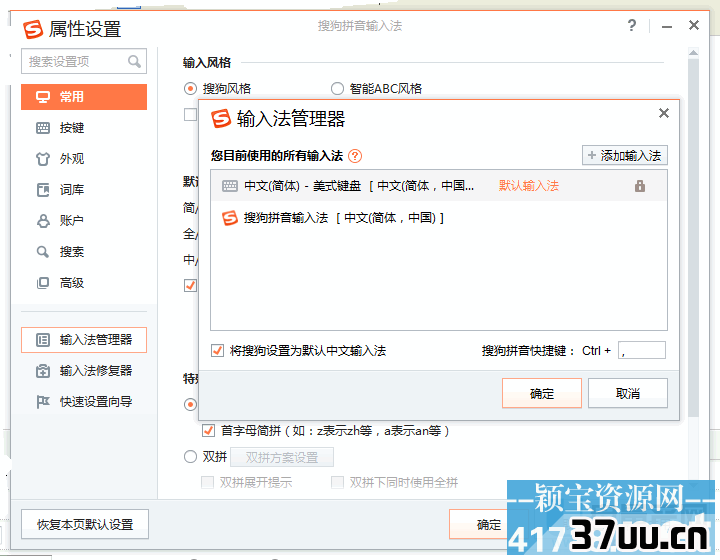Open the 账户 settings tab
Image resolution: width=720 pixels, height=560 pixels.
(84, 221)
